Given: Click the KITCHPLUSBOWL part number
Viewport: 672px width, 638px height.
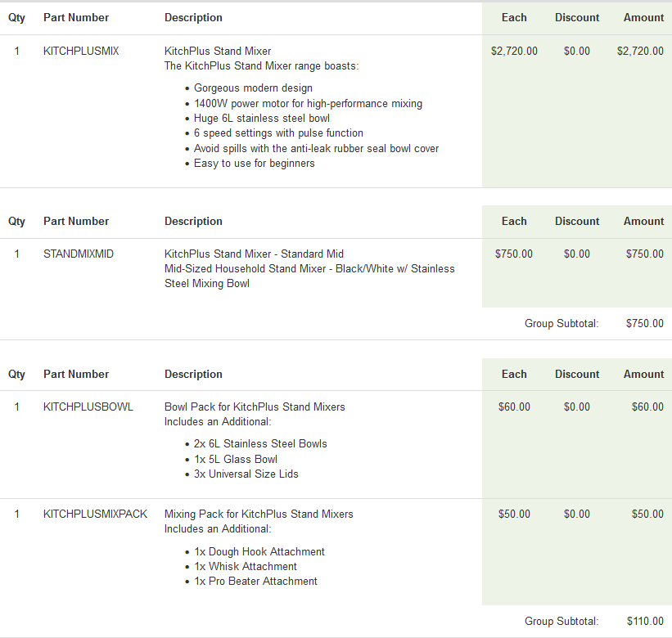Looking at the screenshot, I should (88, 407).
